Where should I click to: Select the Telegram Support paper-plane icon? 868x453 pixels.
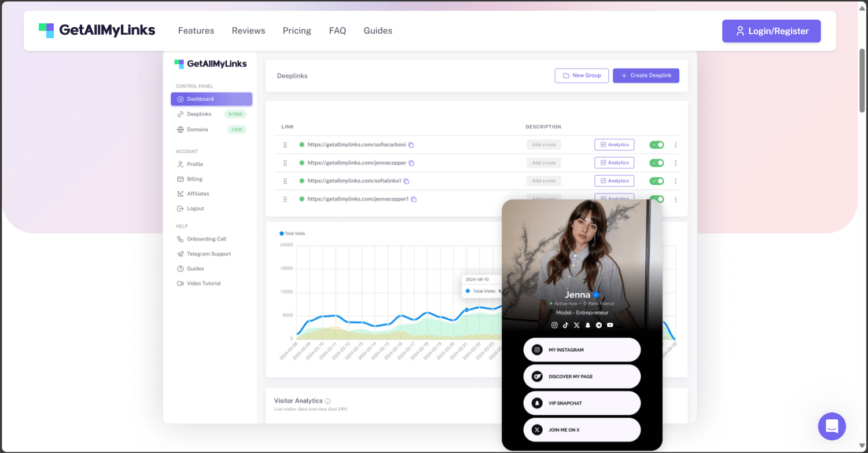tap(180, 254)
